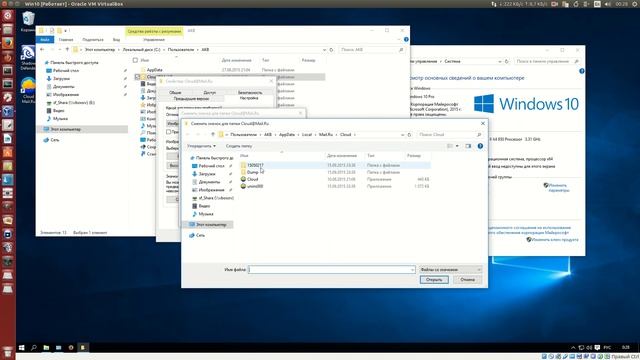Go up one level in AKB Explorer
This screenshot has height=360, width=640.
click(x=67, y=50)
